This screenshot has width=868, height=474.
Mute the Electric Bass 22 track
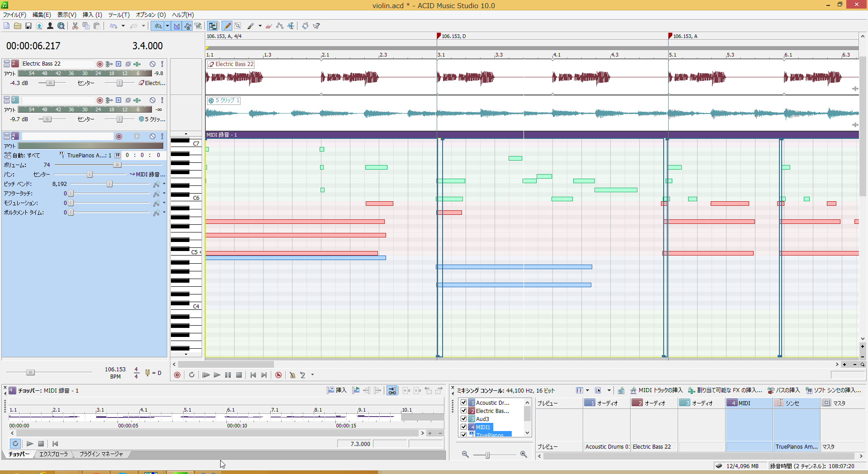[153, 64]
